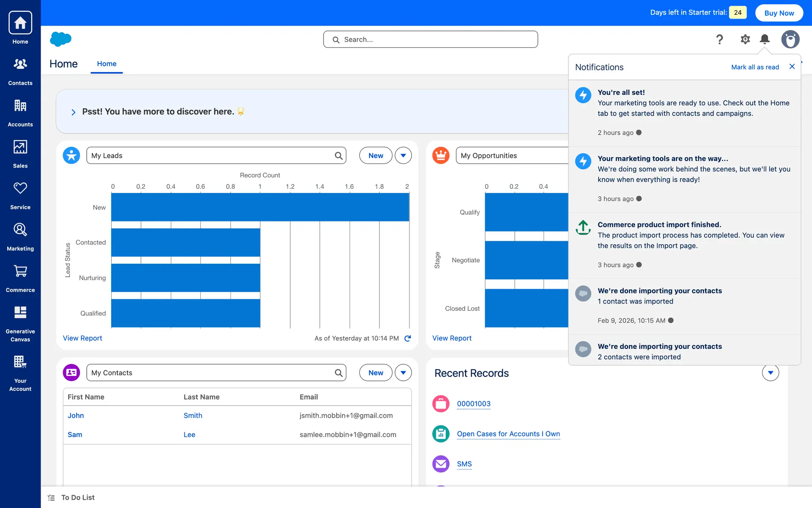This screenshot has height=508, width=812.
Task: Open the setup gear icon
Action: 745,39
